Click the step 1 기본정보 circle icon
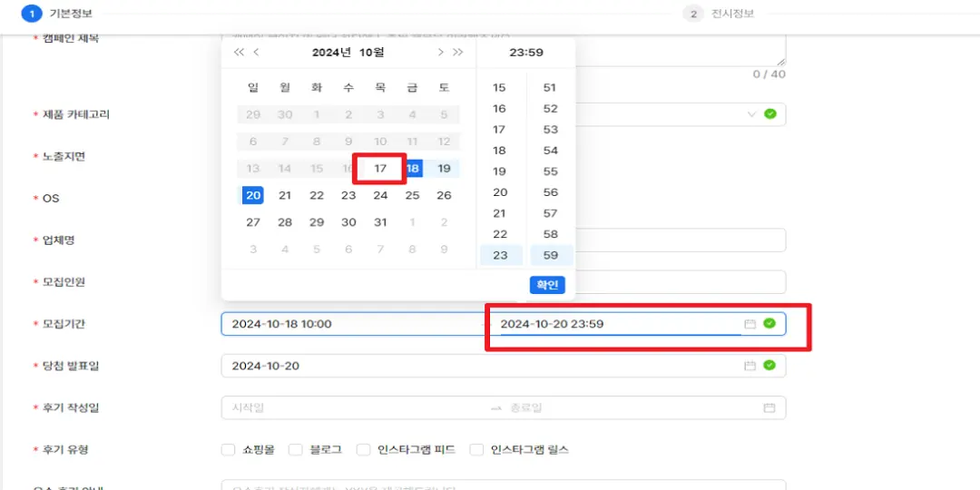 coord(32,14)
